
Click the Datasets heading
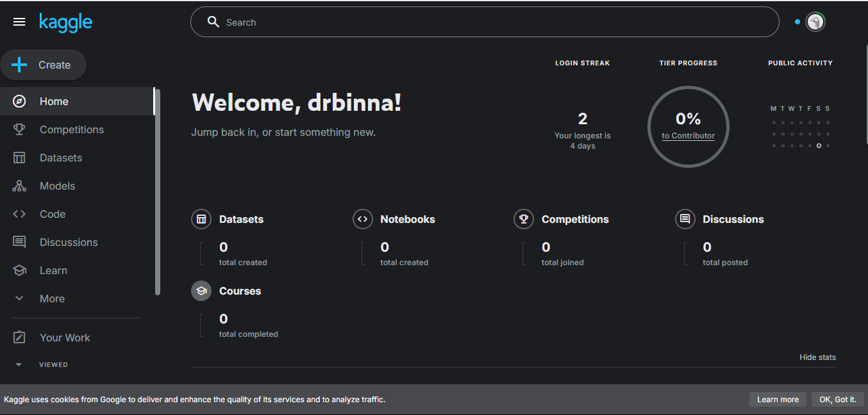241,219
